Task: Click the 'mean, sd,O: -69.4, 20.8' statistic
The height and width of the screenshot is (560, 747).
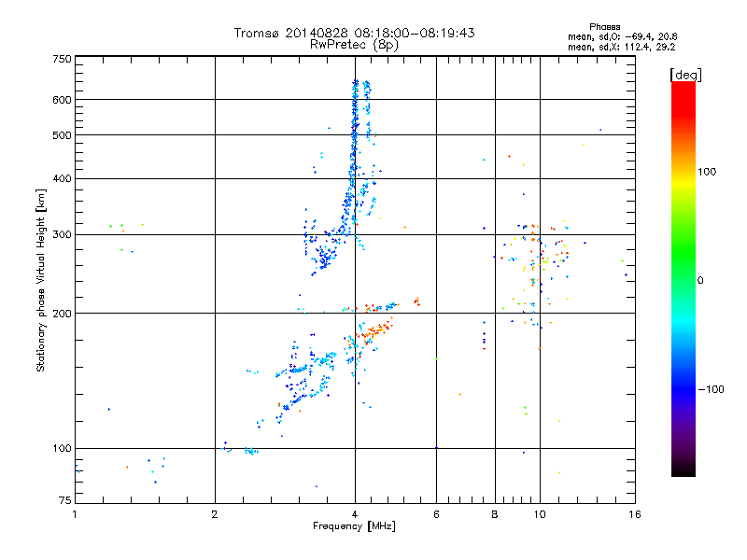Action: click(622, 37)
